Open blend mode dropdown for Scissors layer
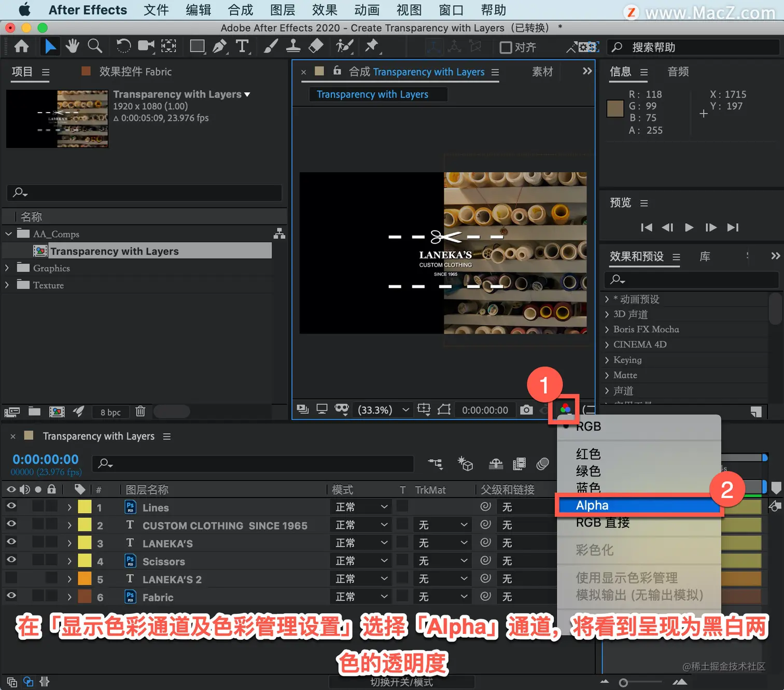Screen dimensions: 784x690 click(x=361, y=561)
